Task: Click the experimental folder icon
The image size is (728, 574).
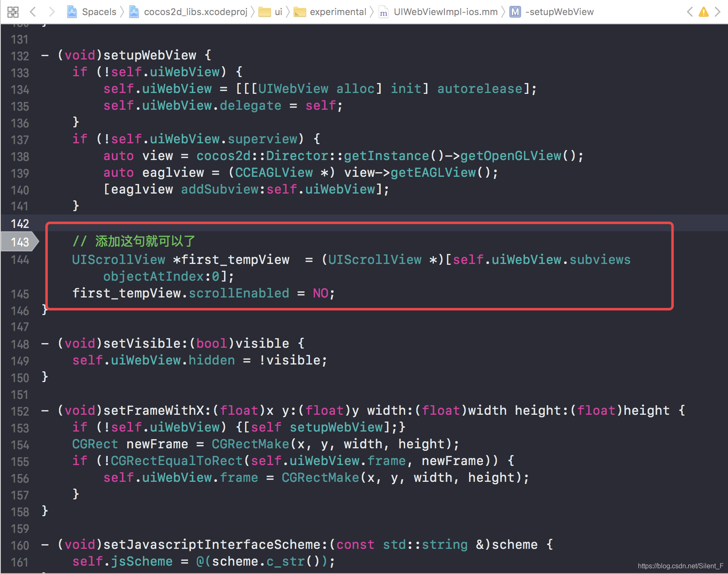Action: pos(300,12)
